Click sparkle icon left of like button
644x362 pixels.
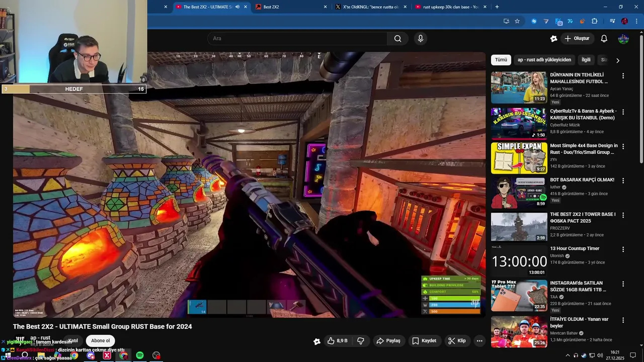pos(317,341)
